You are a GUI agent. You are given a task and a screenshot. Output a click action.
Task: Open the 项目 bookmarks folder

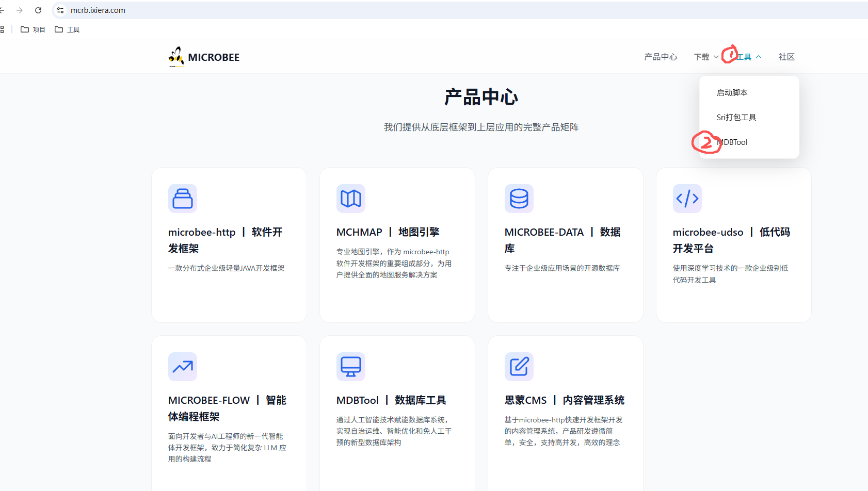(x=33, y=29)
